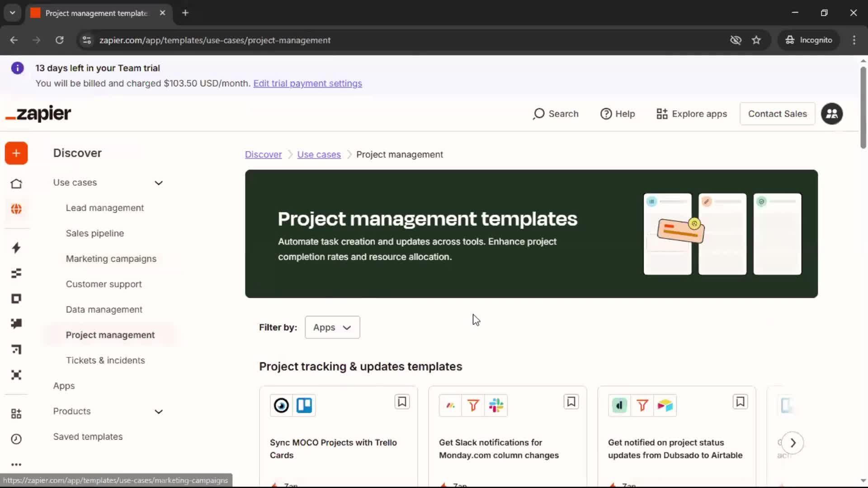Click the site information icon in address bar
Viewport: 868px width, 488px height.
tap(86, 40)
